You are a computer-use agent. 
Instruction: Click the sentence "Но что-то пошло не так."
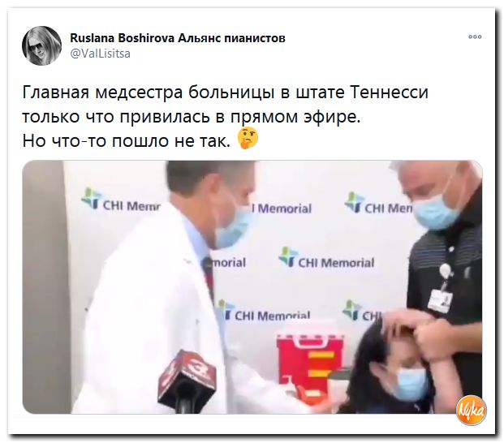pos(127,140)
